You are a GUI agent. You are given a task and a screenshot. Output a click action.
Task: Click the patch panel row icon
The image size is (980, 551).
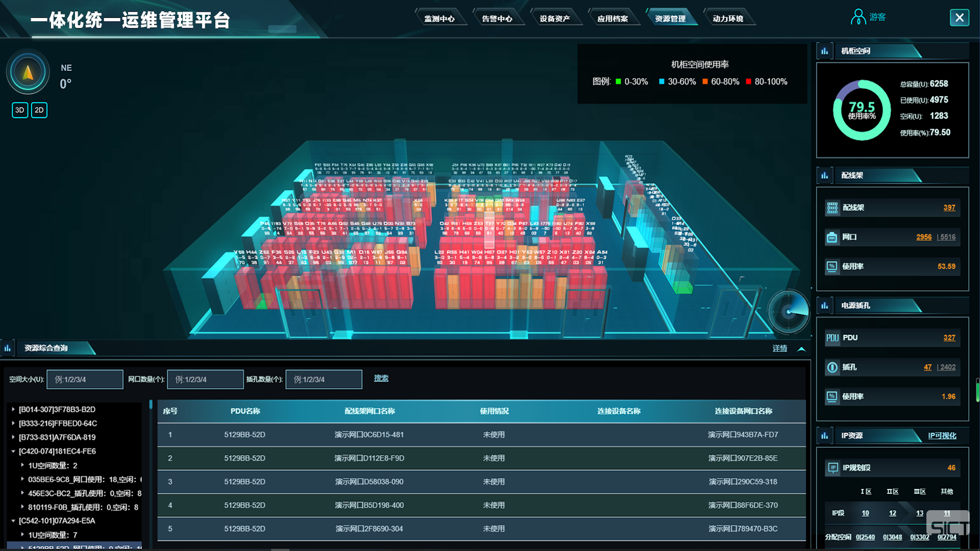[832, 208]
